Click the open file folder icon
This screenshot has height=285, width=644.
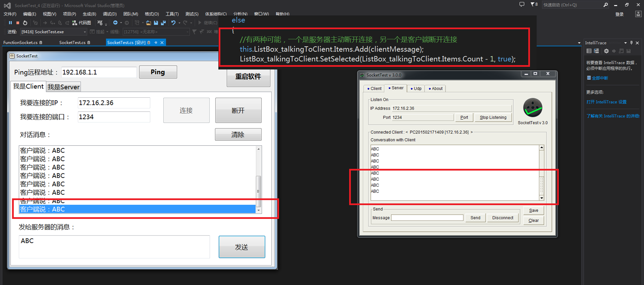148,23
